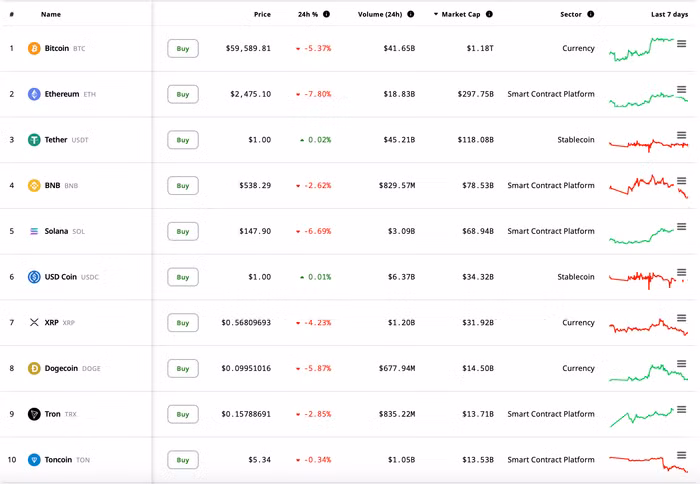This screenshot has height=484, width=700.
Task: Click the info icon next to 24h %
Action: click(327, 15)
